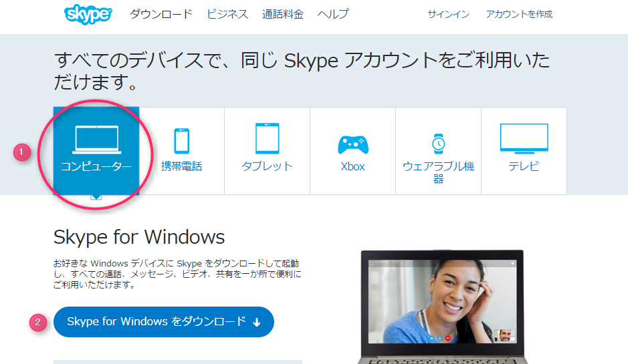The width and height of the screenshot is (628, 364).
Task: Select the TV screen icon
Action: pyautogui.click(x=524, y=139)
